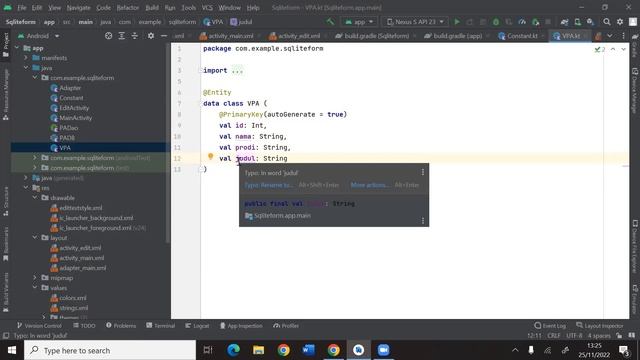Open the Refactor menu

128,8
